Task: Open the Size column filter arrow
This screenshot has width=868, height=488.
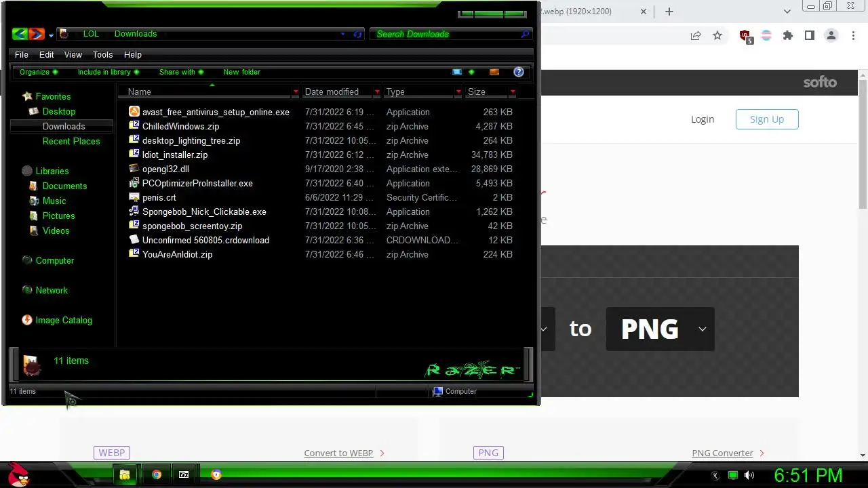Action: pos(513,91)
